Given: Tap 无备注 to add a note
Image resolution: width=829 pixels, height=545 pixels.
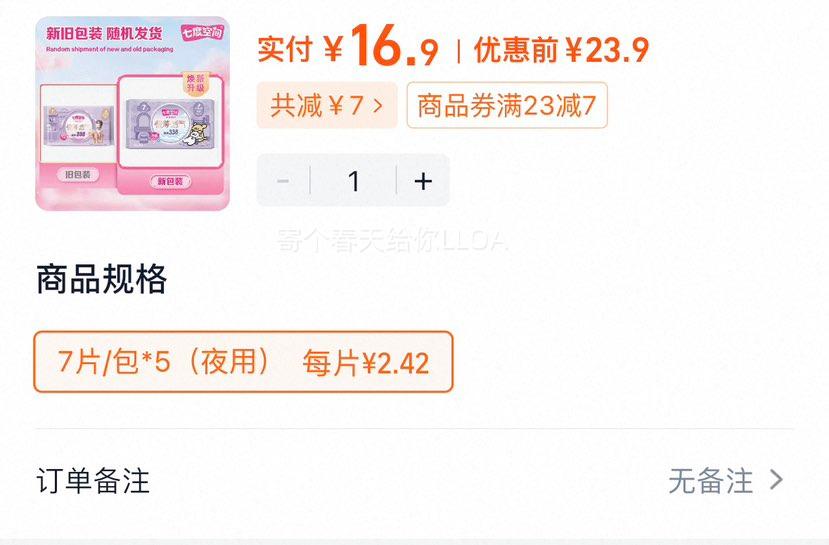Looking at the screenshot, I should pos(711,481).
